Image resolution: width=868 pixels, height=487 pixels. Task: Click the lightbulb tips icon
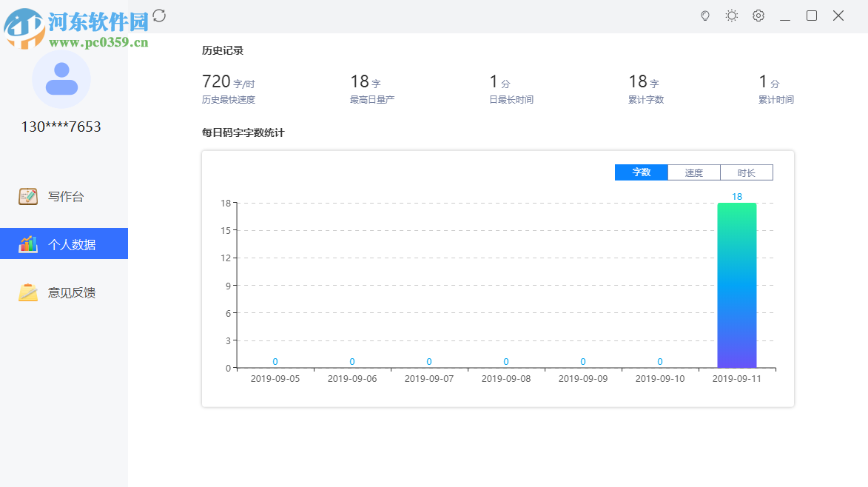705,16
